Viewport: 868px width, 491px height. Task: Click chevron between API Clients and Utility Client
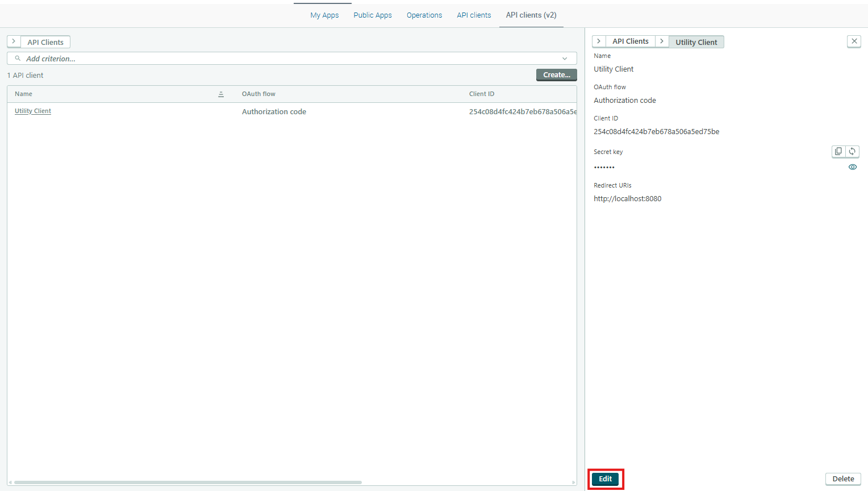click(662, 41)
